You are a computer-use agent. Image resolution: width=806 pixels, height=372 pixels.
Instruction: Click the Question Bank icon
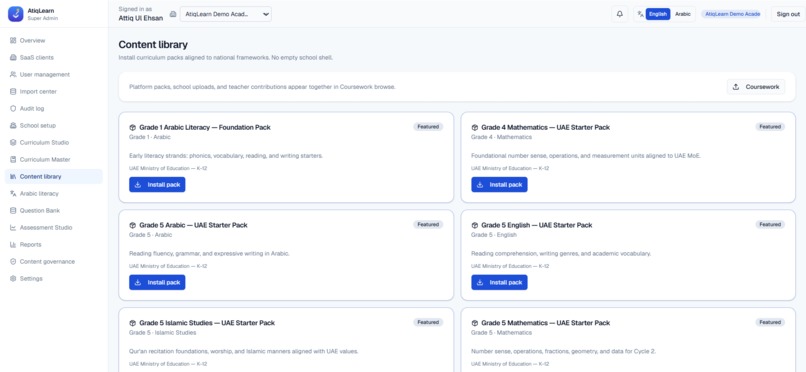[x=13, y=211]
